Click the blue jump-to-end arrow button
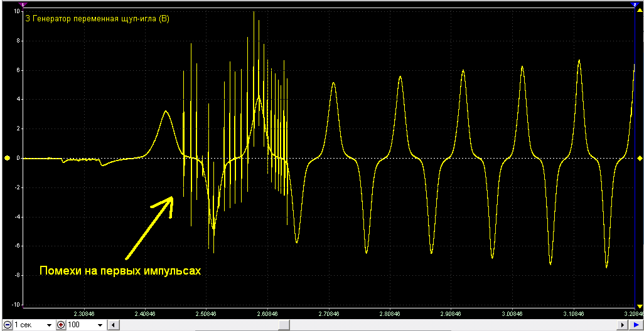Screen dimensions: 644x331 (x=636, y=325)
